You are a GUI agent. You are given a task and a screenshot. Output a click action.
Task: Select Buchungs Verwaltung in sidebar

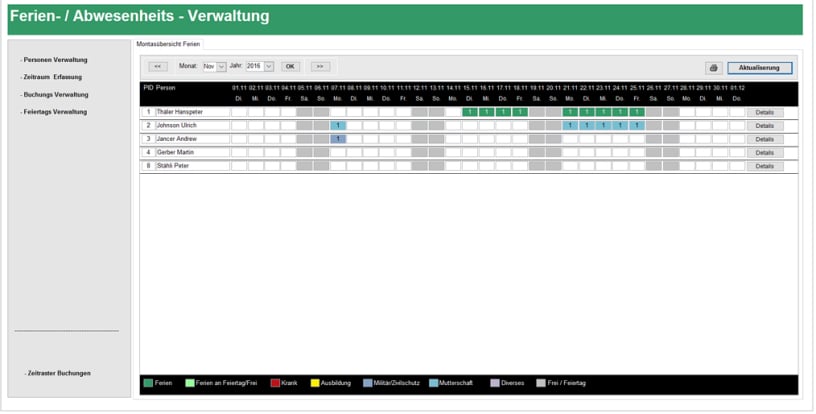pos(56,94)
